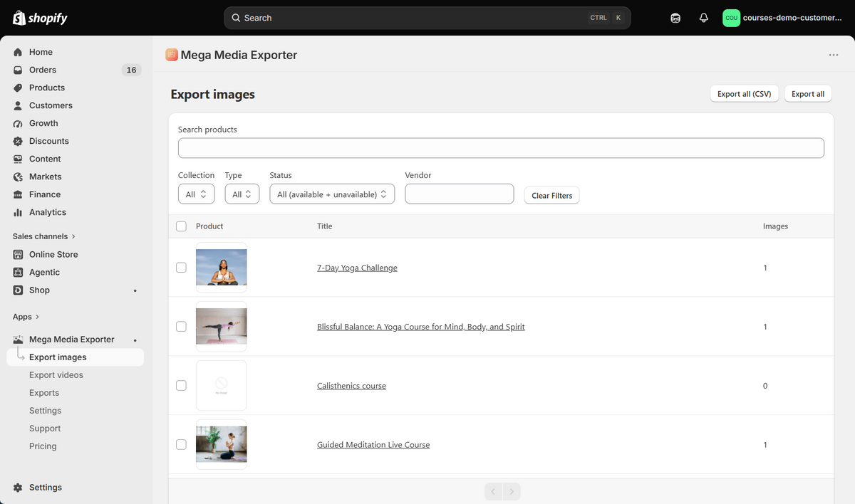The width and height of the screenshot is (855, 504).
Task: Open the app Settings submenu item
Action: point(45,411)
